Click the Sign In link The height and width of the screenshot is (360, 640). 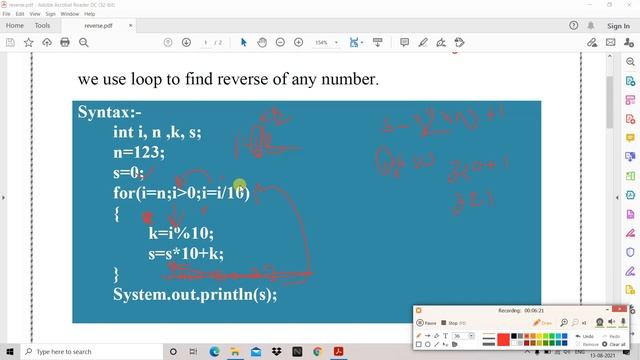point(618,26)
